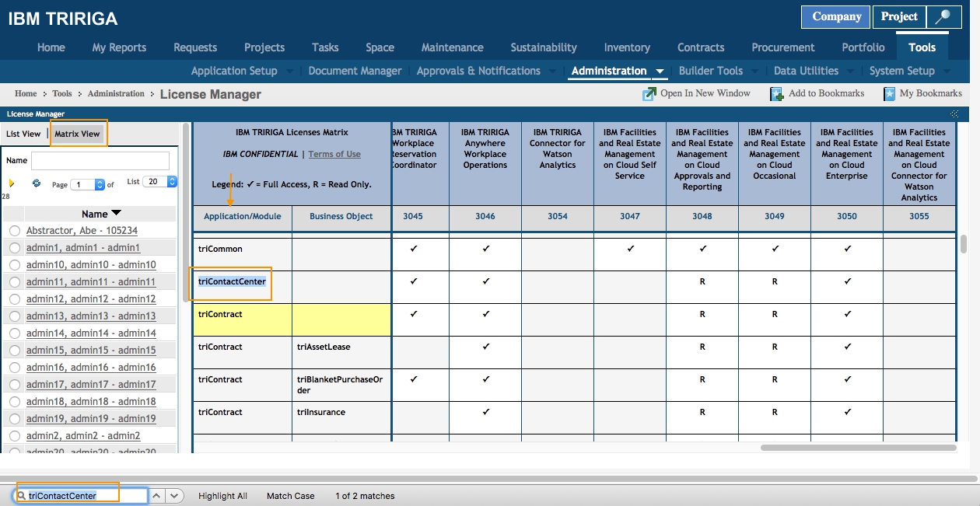
Task: Open the My Reports tab
Action: click(x=119, y=47)
